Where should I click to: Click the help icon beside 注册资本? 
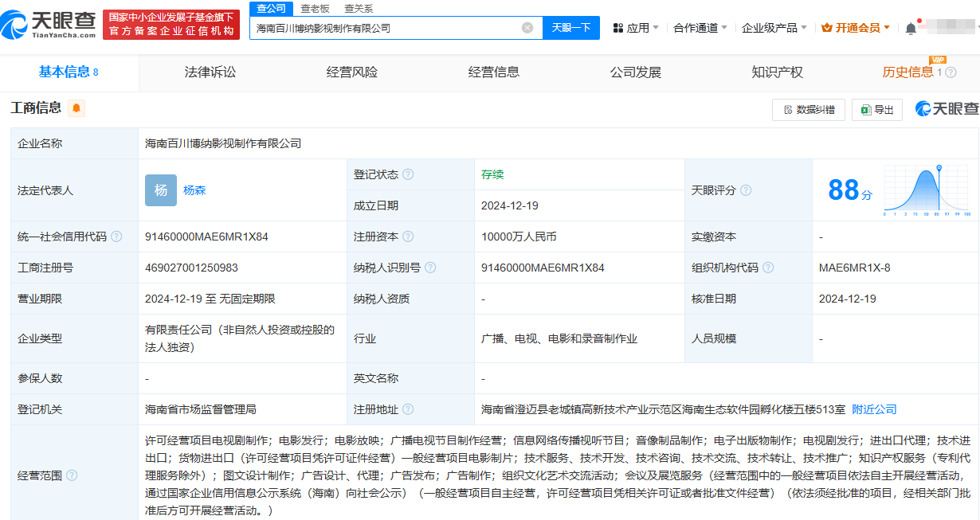(408, 237)
